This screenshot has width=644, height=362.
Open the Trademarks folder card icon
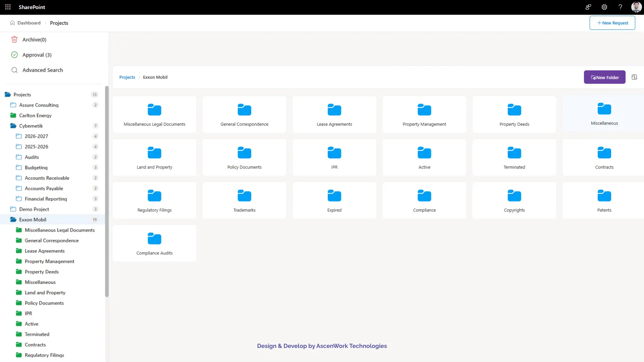(244, 195)
